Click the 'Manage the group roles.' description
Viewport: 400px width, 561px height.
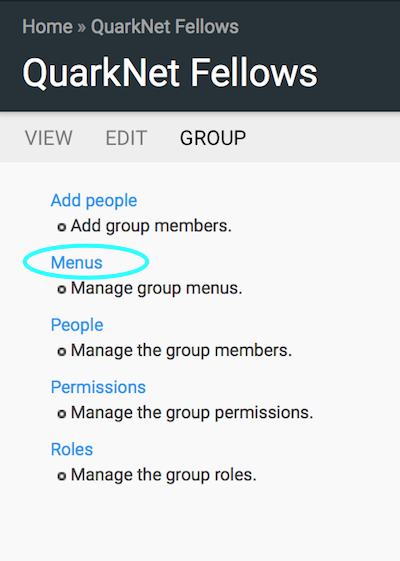pos(164,475)
